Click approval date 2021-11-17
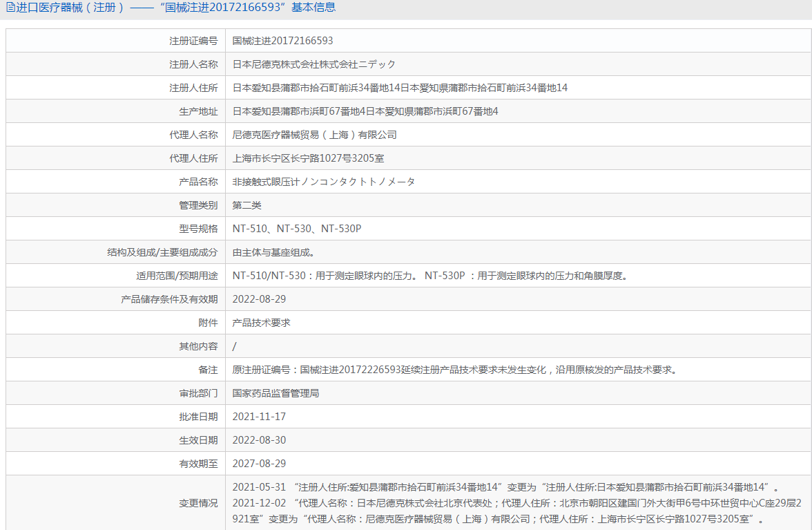The height and width of the screenshot is (530, 812). 259,417
